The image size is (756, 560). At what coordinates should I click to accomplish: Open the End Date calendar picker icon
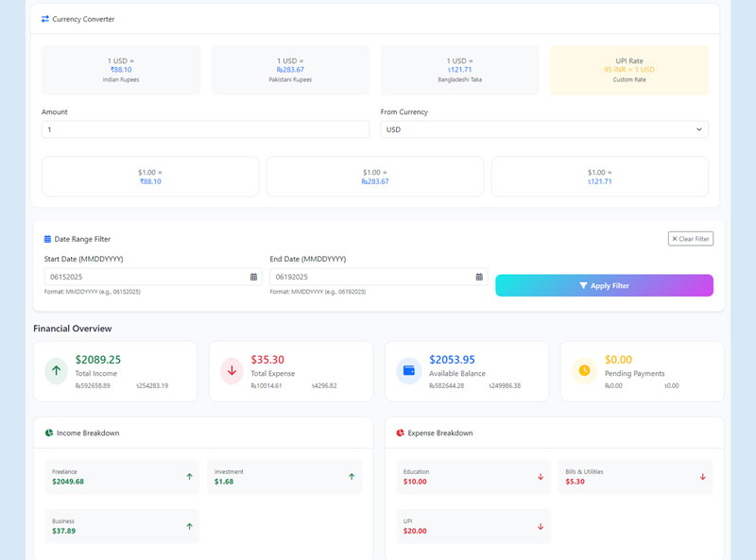point(479,277)
